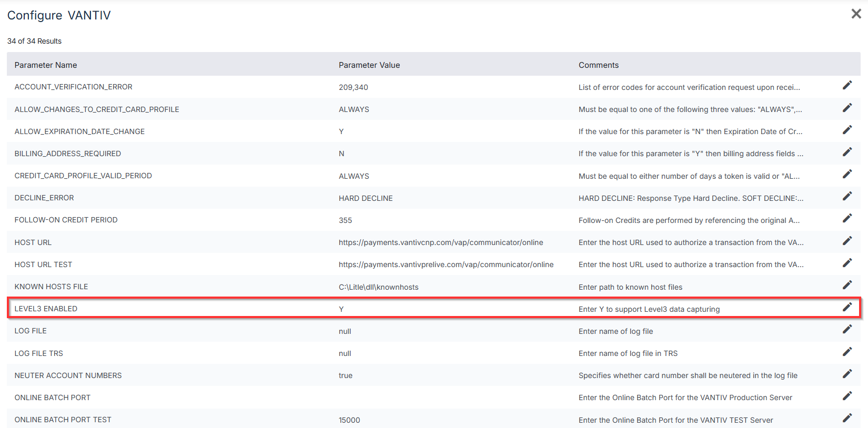Click the Comments column header

coord(599,65)
